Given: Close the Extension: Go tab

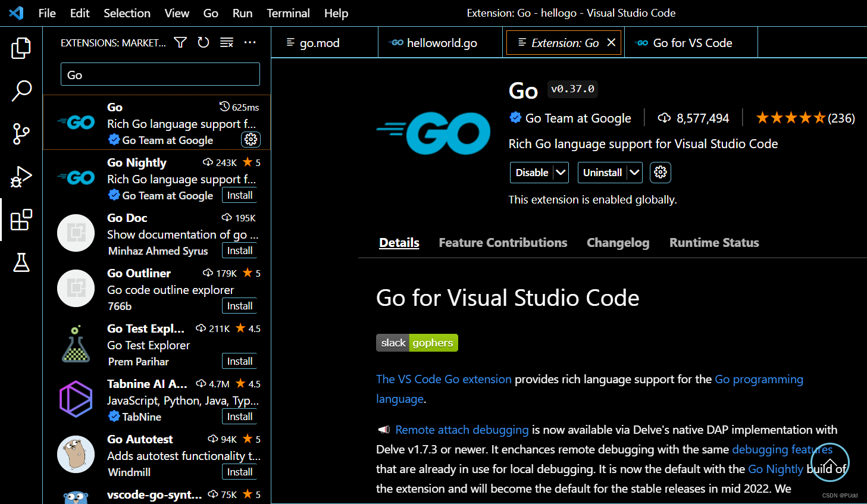Looking at the screenshot, I should 611,43.
